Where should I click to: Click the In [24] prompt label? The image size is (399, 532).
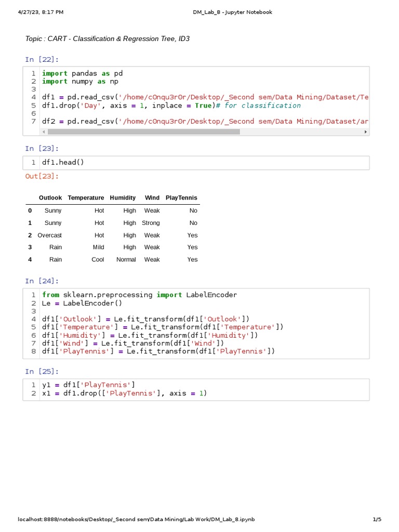click(42, 281)
